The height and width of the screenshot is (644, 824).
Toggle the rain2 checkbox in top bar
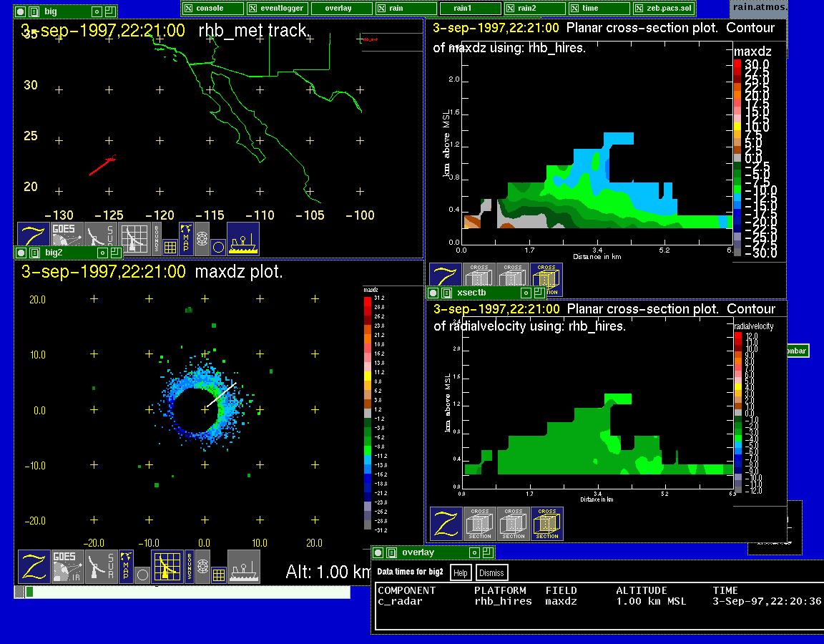511,8
